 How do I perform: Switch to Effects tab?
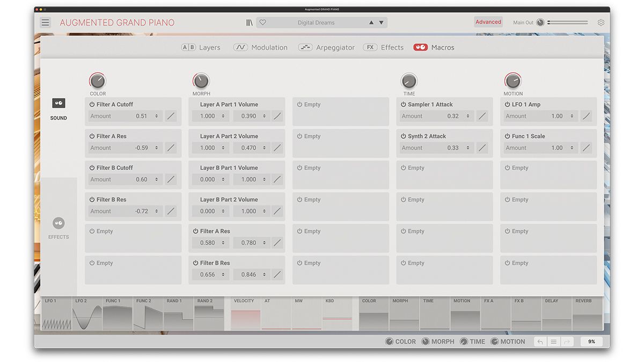point(383,47)
